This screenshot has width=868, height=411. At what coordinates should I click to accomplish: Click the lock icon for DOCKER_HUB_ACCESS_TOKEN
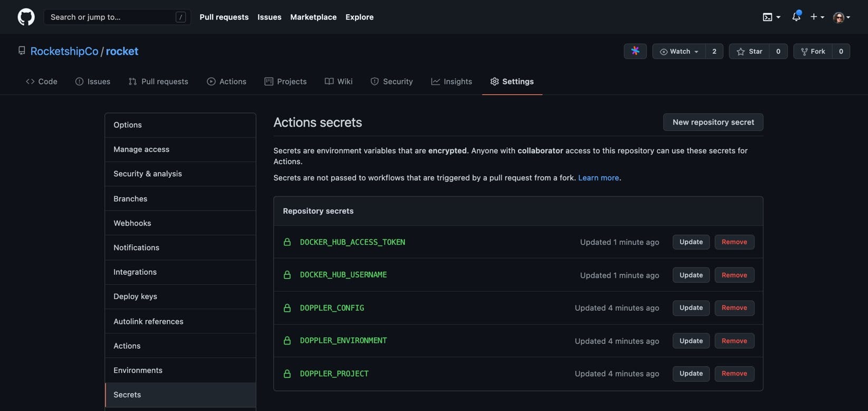pyautogui.click(x=287, y=242)
